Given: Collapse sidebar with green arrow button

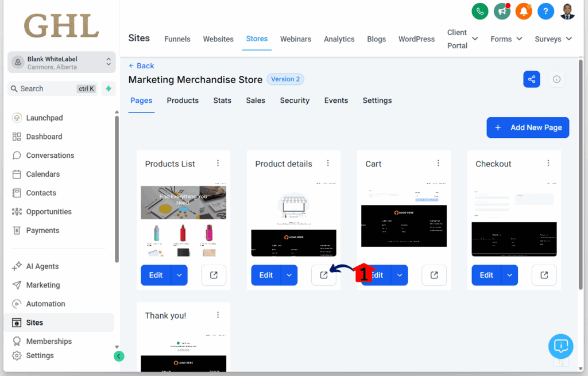Looking at the screenshot, I should (x=119, y=356).
